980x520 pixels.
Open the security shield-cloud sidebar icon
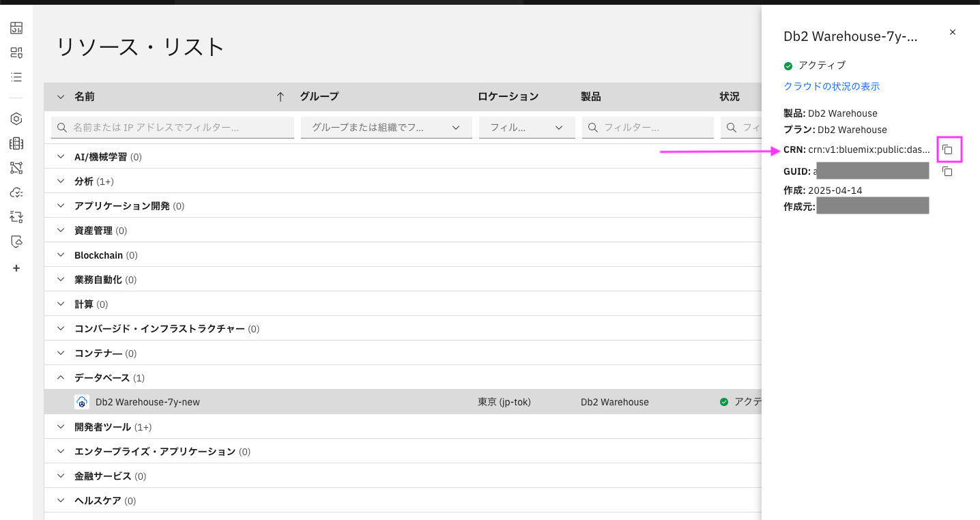[16, 242]
